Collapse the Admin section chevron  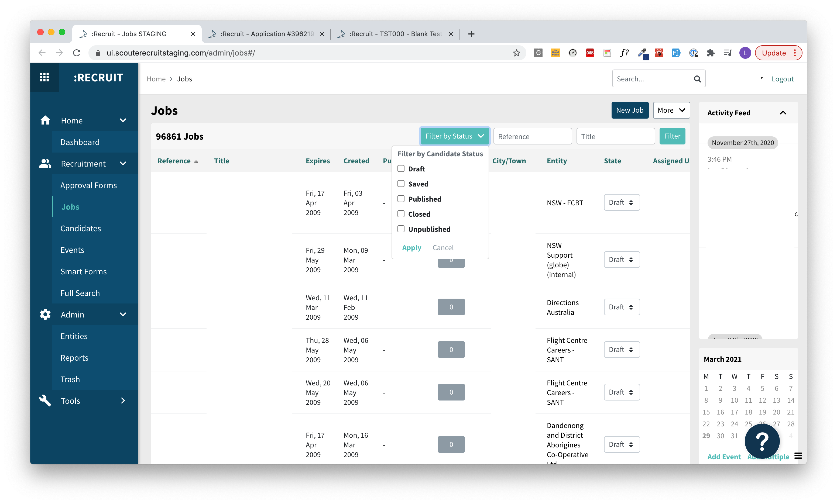(123, 315)
